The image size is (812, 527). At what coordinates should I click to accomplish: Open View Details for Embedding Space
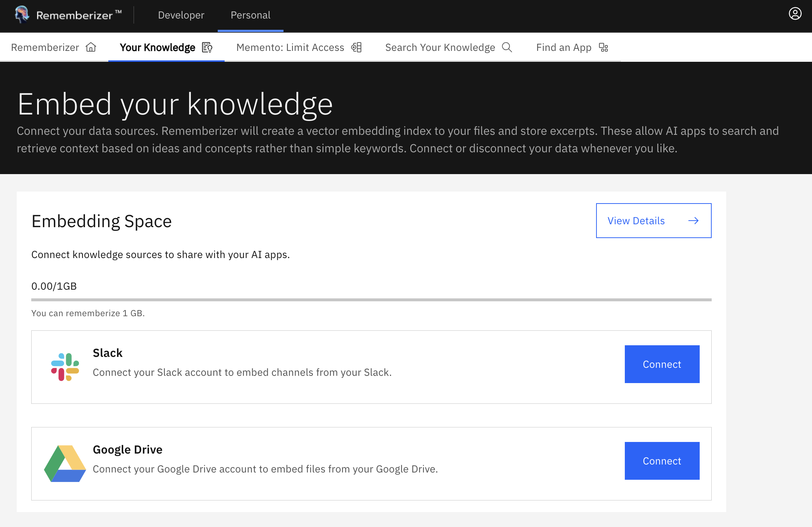click(636, 220)
